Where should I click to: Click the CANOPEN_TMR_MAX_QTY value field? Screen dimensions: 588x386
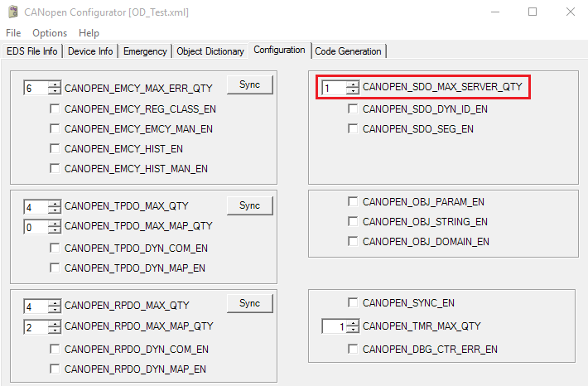pyautogui.click(x=334, y=326)
